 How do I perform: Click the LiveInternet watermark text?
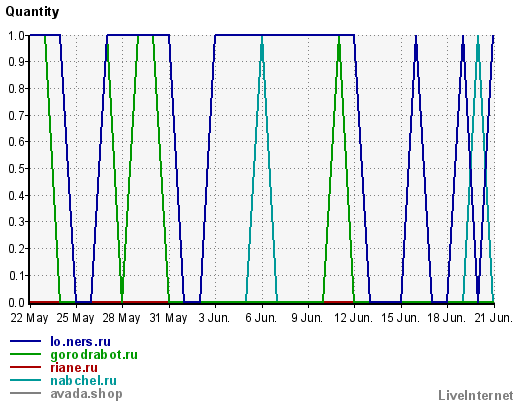(x=476, y=396)
